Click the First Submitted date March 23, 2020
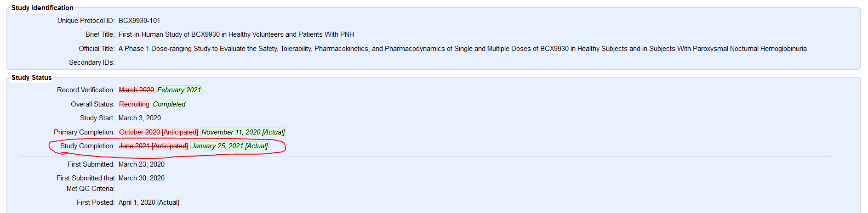 point(142,164)
